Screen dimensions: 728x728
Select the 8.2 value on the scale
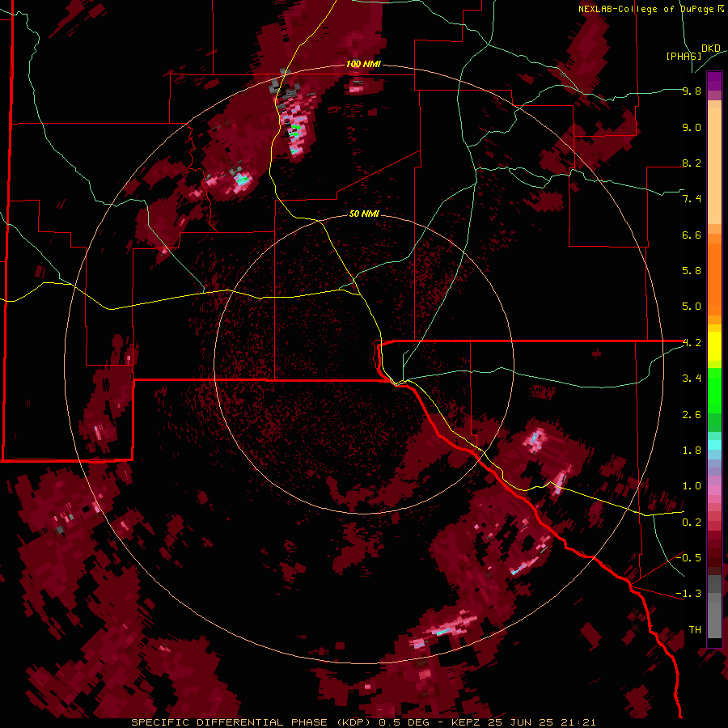(x=692, y=163)
